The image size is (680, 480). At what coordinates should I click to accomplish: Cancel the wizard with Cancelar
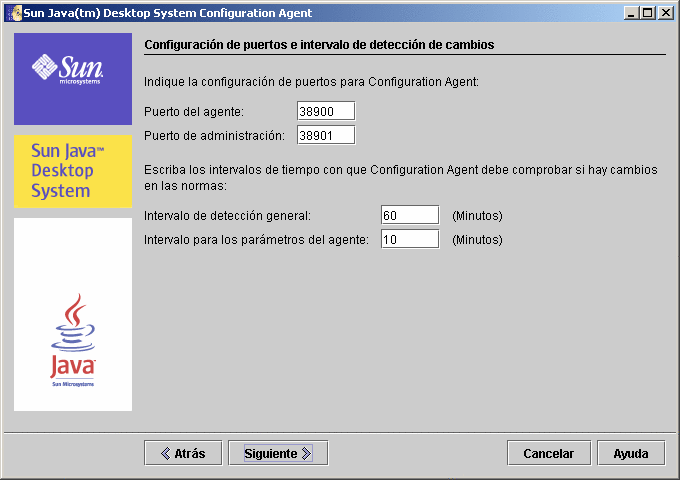click(549, 453)
